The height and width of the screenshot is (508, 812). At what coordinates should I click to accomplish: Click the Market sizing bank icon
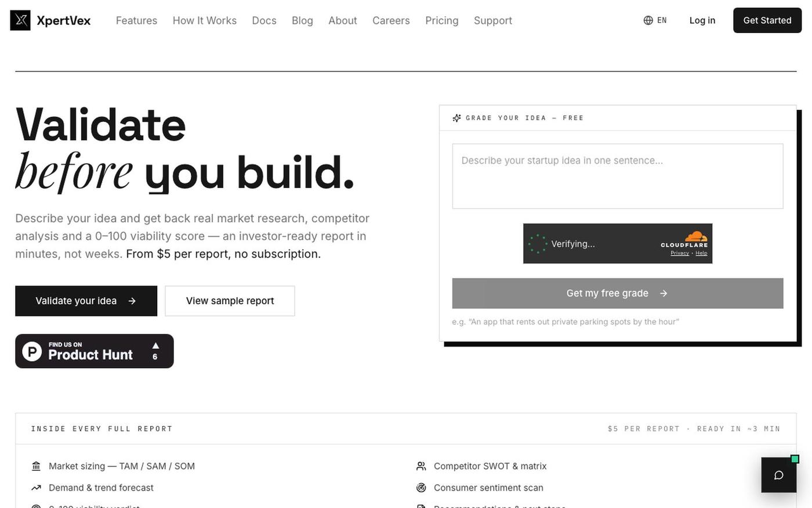click(x=36, y=466)
